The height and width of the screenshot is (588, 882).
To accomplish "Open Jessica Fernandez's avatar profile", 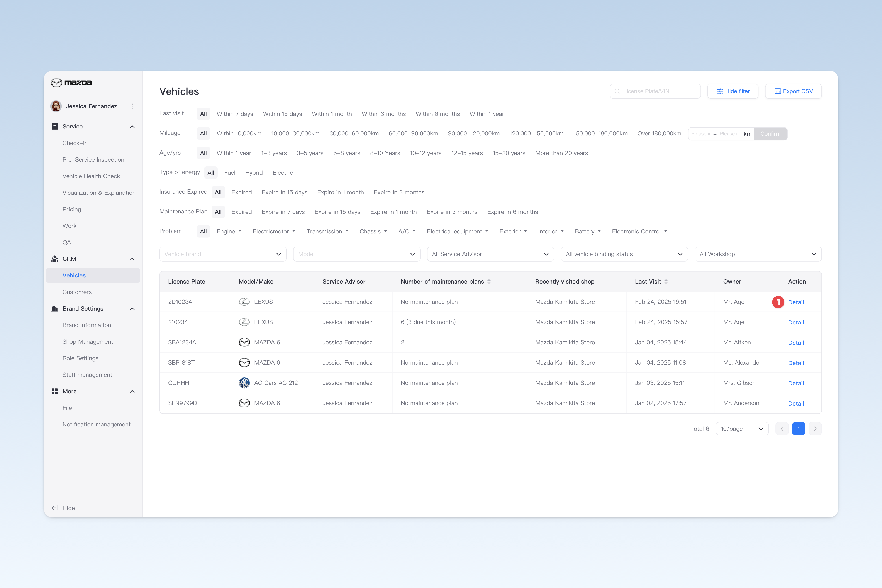I will (56, 106).
